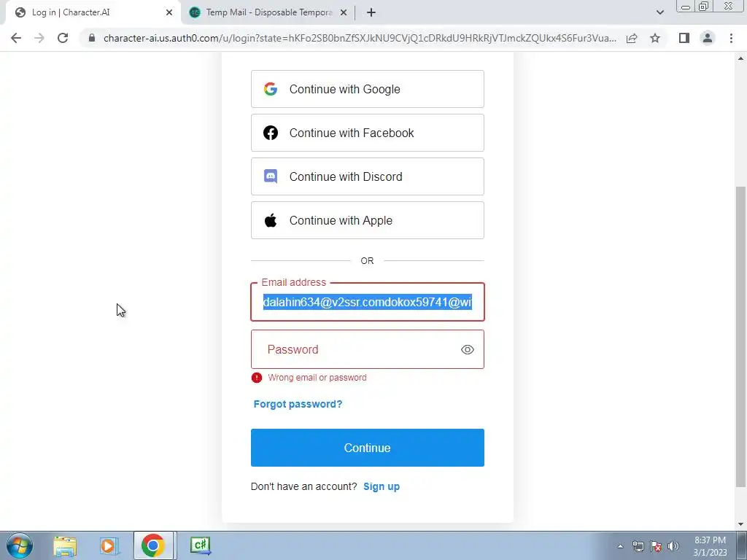
Task: Open the Chrome profile avatar icon
Action: point(708,38)
